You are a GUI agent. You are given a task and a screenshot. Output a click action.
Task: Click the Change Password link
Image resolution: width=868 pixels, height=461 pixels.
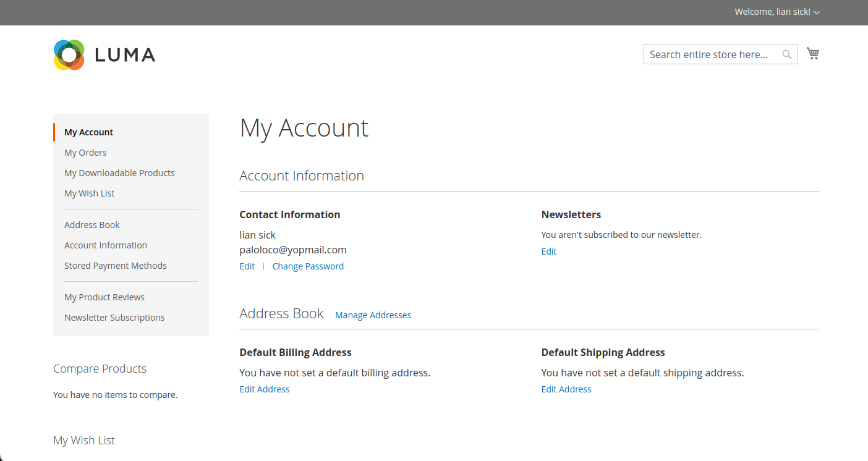click(308, 266)
